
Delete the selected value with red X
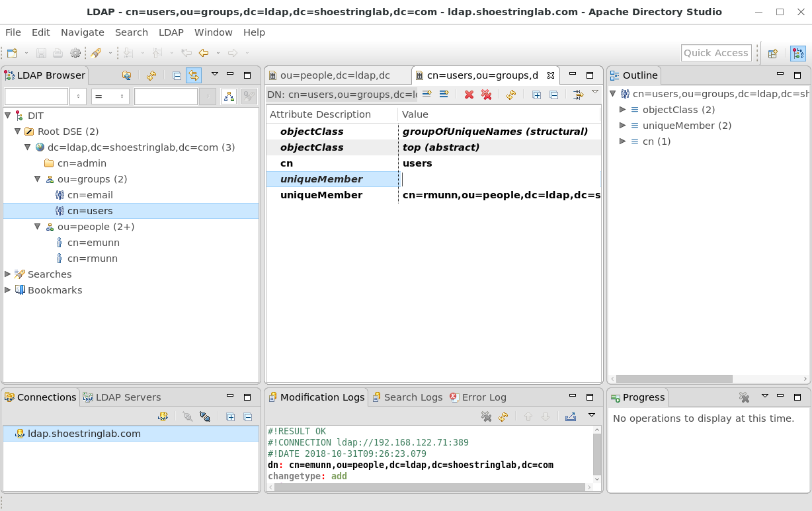[x=469, y=95]
